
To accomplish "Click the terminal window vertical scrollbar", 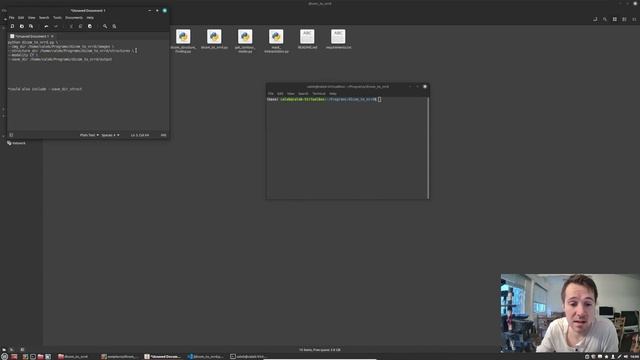I will point(428,147).
